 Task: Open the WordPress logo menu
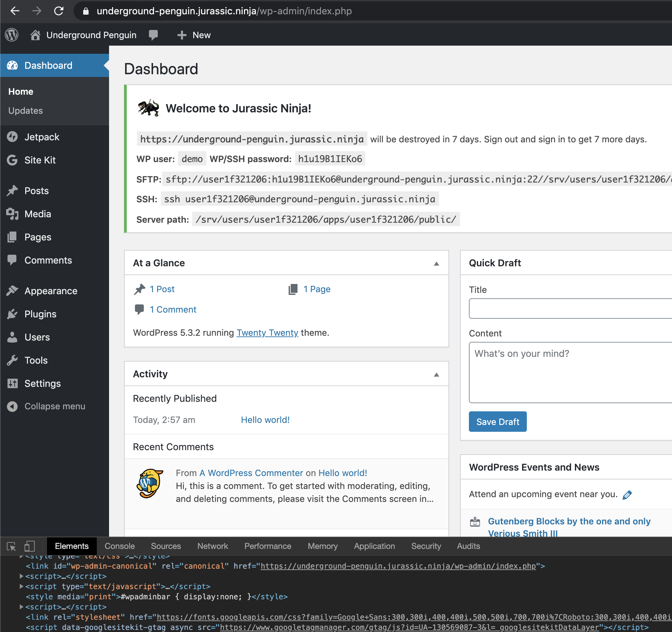click(x=12, y=35)
